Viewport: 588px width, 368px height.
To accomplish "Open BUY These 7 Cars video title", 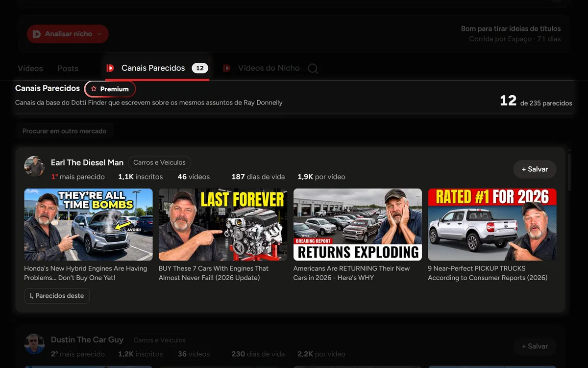I will coord(214,273).
